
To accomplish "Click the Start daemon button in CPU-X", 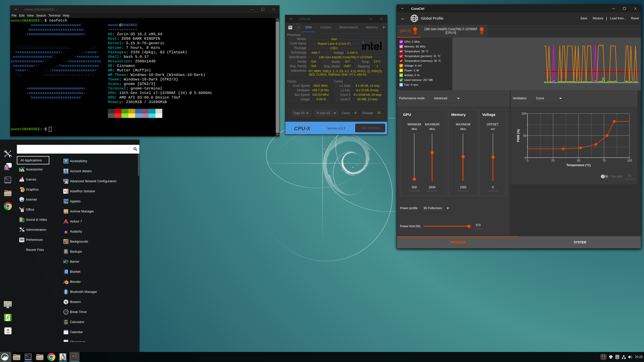I will (370, 128).
